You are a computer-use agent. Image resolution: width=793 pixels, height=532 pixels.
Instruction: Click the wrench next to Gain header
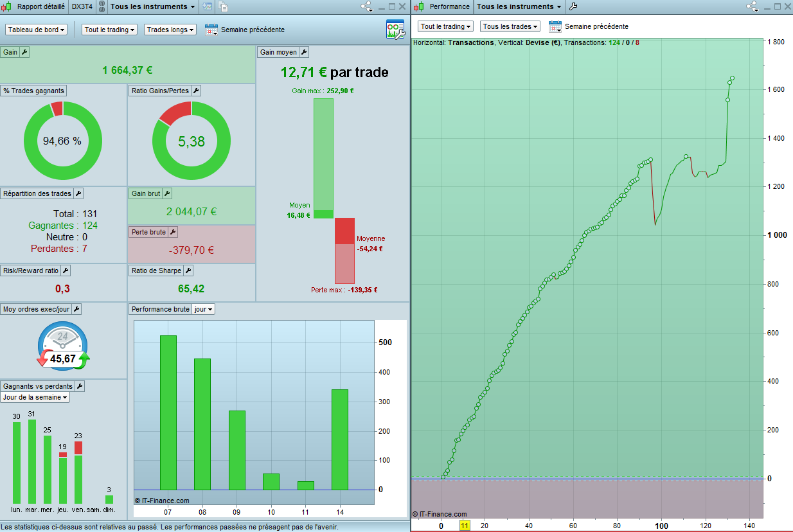[24, 52]
